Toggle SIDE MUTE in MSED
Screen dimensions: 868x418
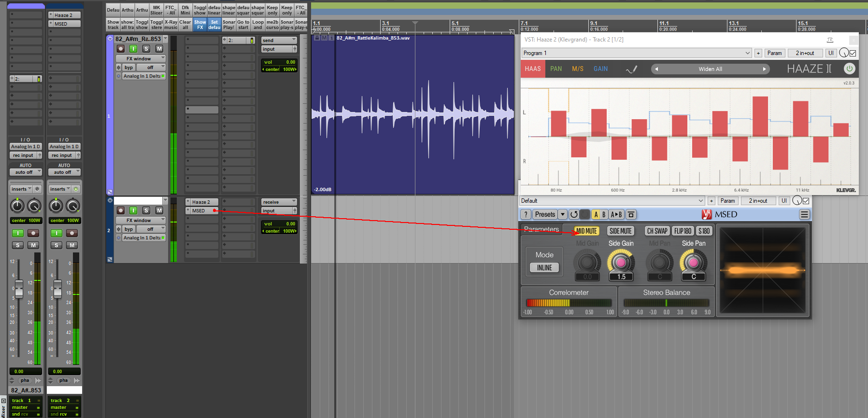(621, 231)
